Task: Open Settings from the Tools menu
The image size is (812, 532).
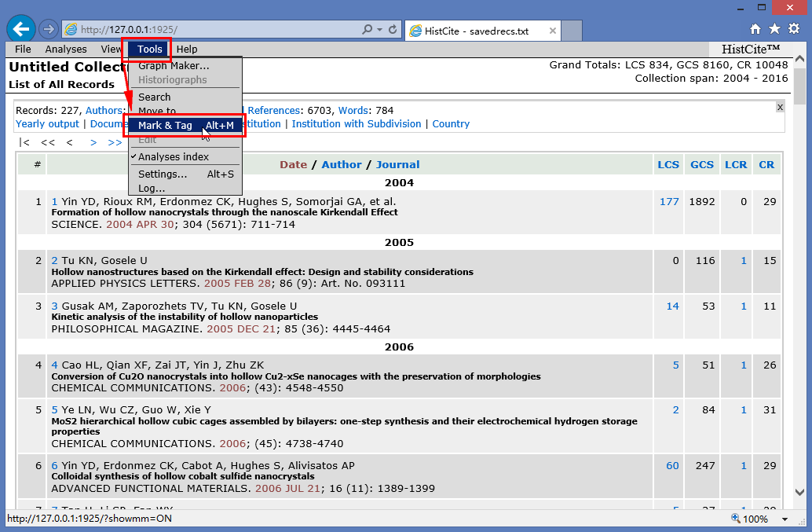Action: [x=185, y=174]
